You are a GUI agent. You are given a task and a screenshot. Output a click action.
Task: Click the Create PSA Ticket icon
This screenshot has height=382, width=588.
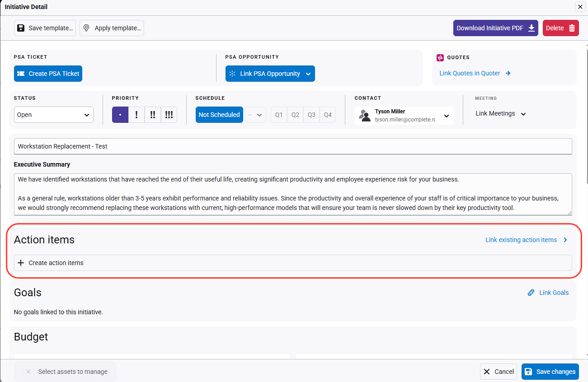tap(21, 74)
